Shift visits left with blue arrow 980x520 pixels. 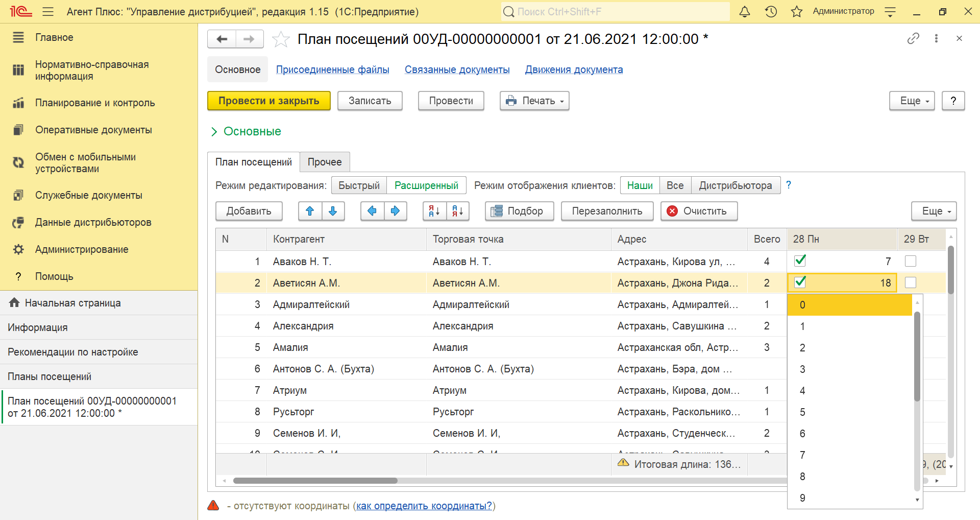(372, 211)
